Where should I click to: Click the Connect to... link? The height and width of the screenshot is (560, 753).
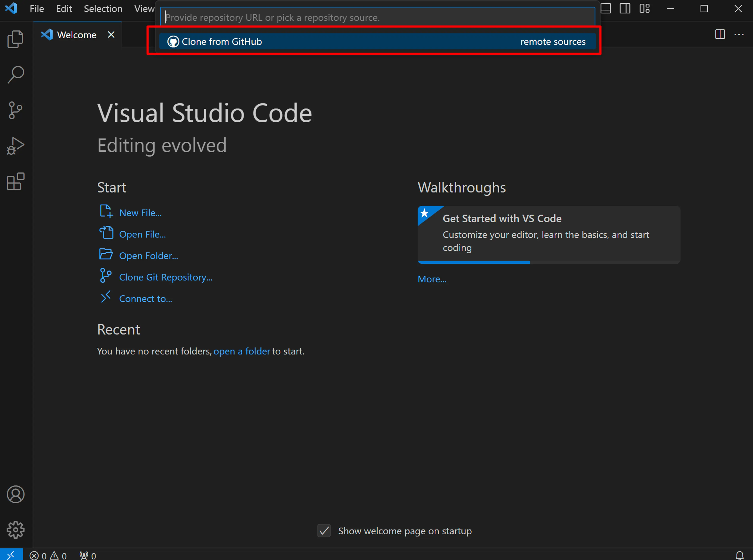point(146,299)
